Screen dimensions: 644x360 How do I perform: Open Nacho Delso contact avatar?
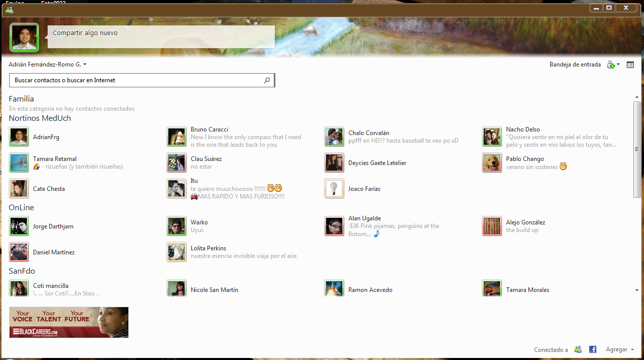point(492,137)
